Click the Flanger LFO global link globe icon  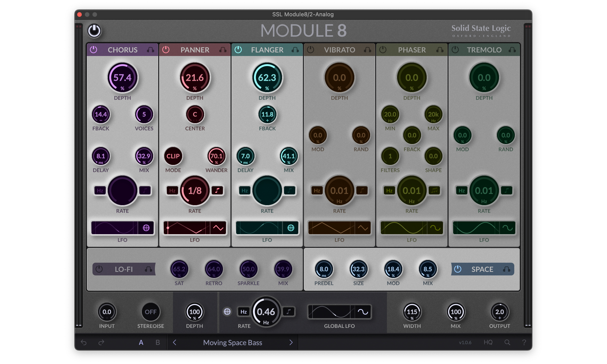click(291, 228)
